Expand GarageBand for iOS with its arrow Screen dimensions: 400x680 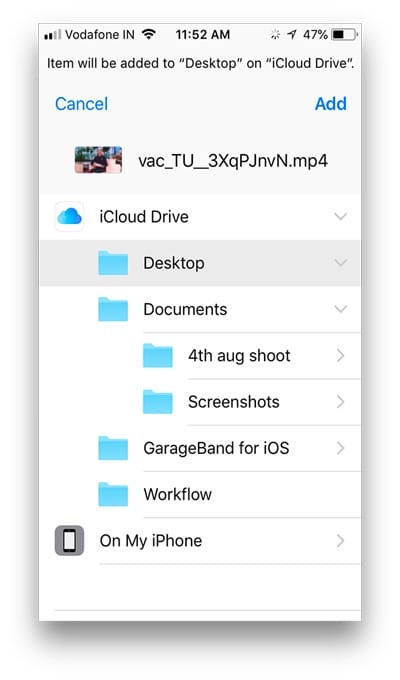point(341,448)
